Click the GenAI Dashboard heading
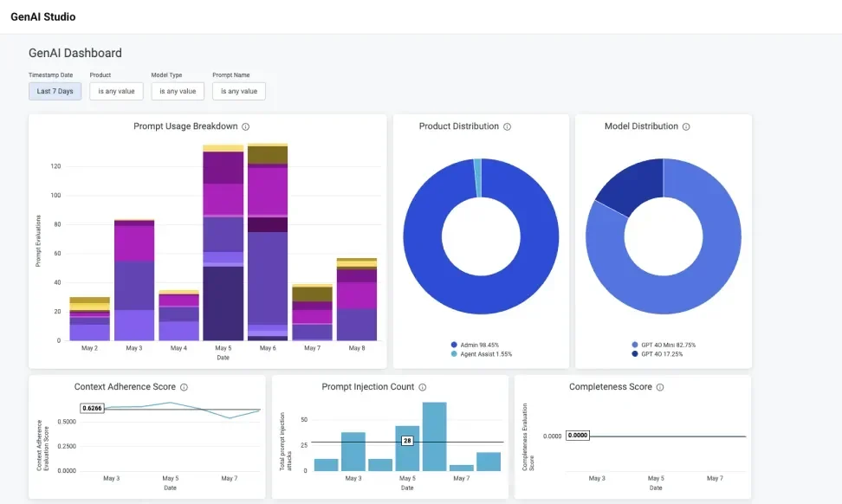842x504 pixels. 75,53
